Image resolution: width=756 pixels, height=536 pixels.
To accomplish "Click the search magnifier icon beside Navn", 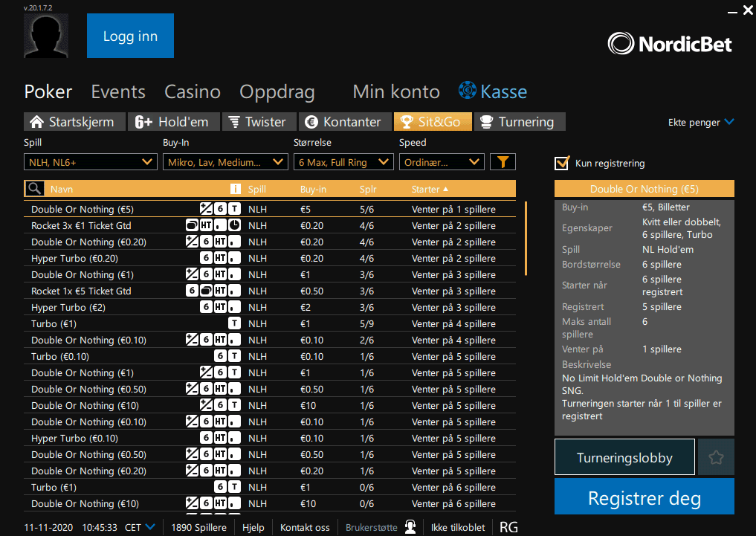I will (34, 189).
